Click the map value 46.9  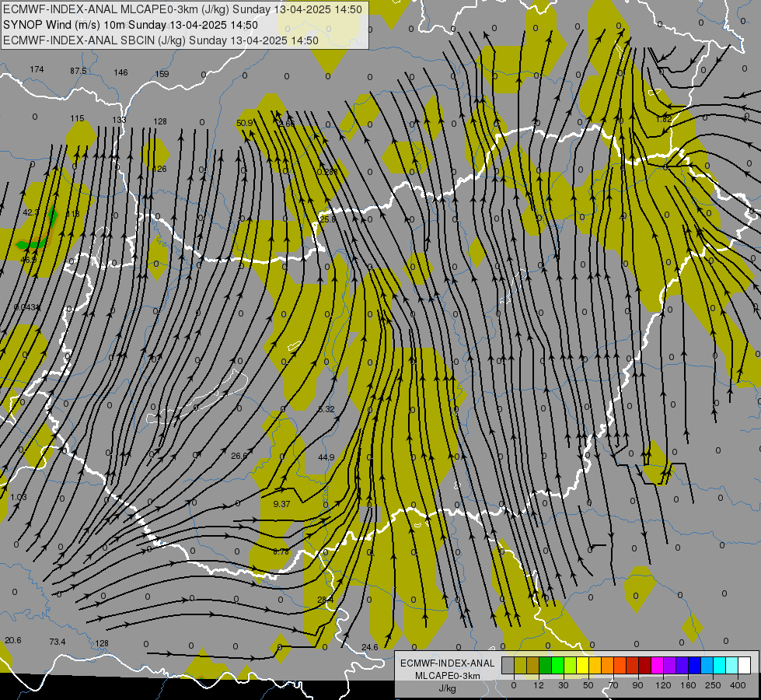29,260
